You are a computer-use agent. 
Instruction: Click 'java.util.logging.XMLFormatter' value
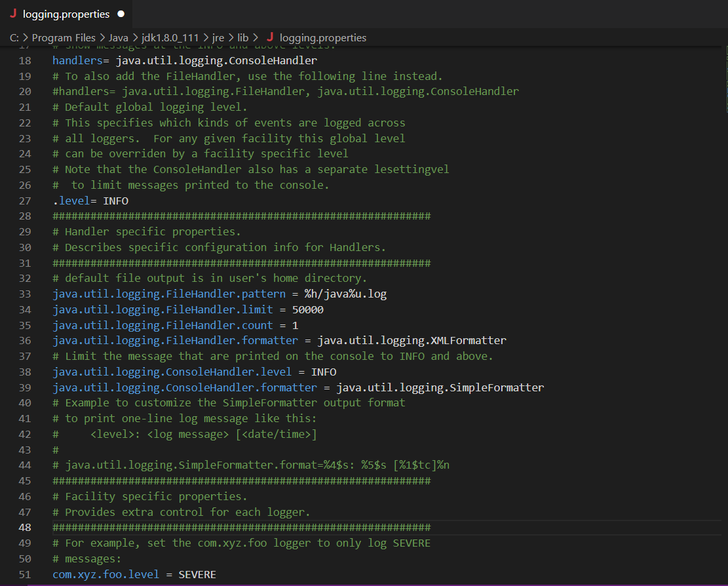tap(412, 340)
